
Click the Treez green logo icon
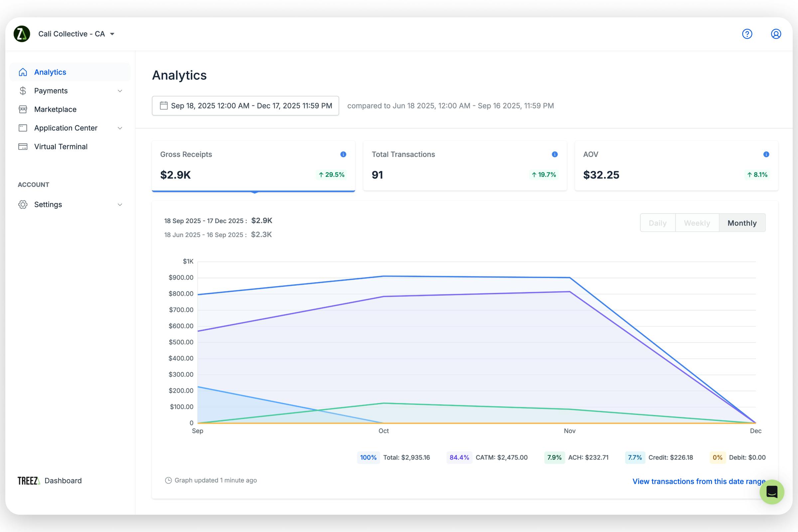[22, 34]
